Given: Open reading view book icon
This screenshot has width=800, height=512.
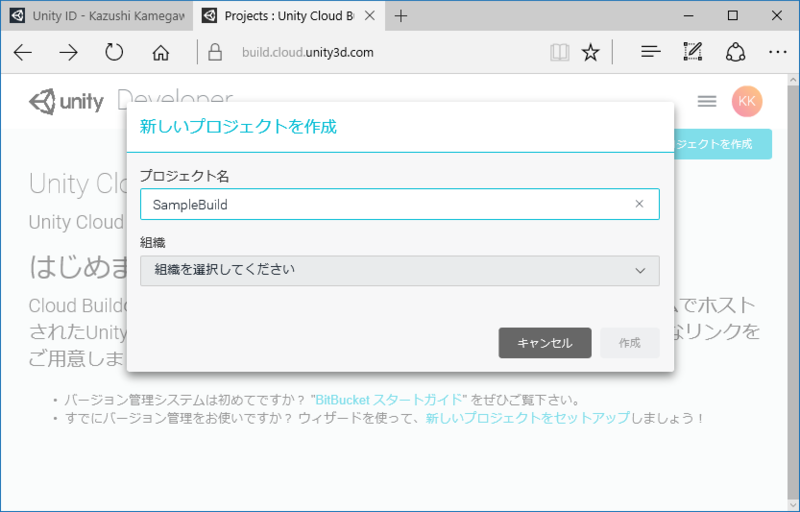Looking at the screenshot, I should pyautogui.click(x=560, y=53).
